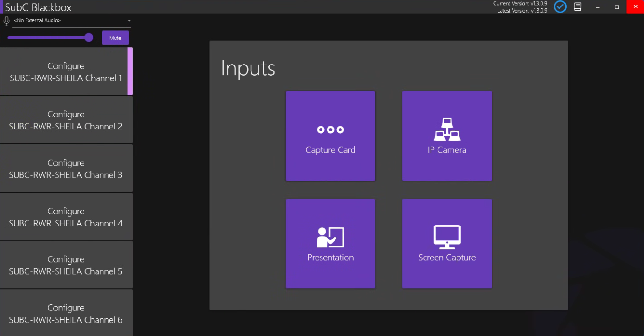
Task: Choose Configure SUBC-RWR-SHEILA Channel 5
Action: pyautogui.click(x=66, y=265)
